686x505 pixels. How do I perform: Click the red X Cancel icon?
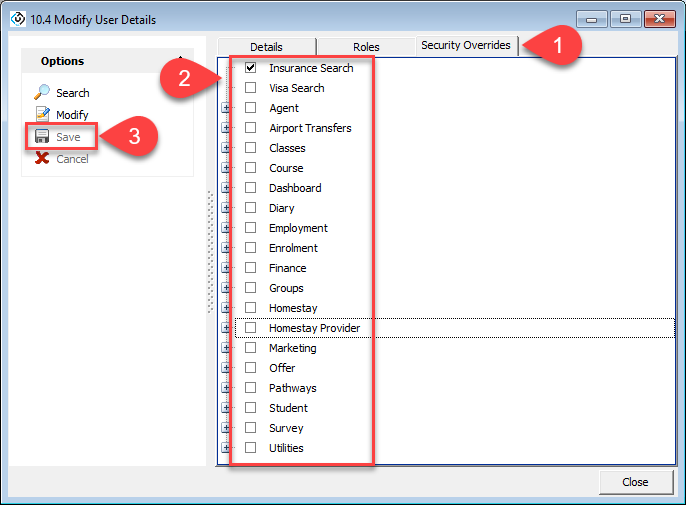click(x=42, y=159)
